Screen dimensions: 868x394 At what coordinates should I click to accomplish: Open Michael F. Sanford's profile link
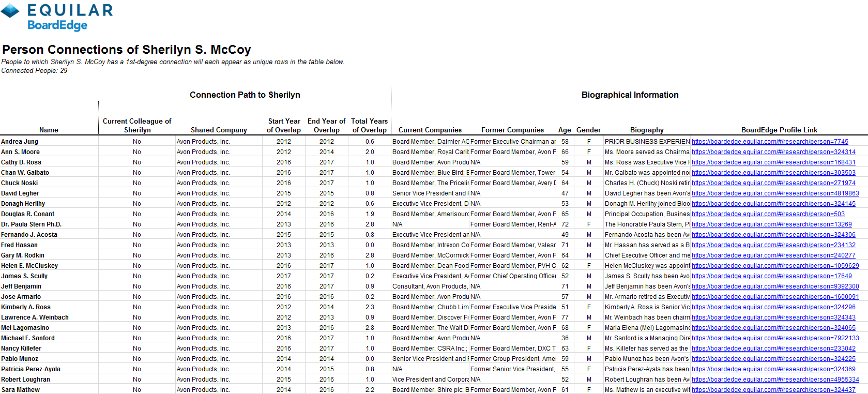point(775,338)
